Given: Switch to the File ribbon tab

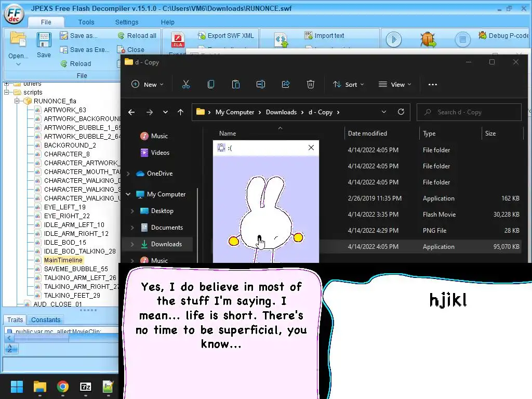Looking at the screenshot, I should click(46, 22).
